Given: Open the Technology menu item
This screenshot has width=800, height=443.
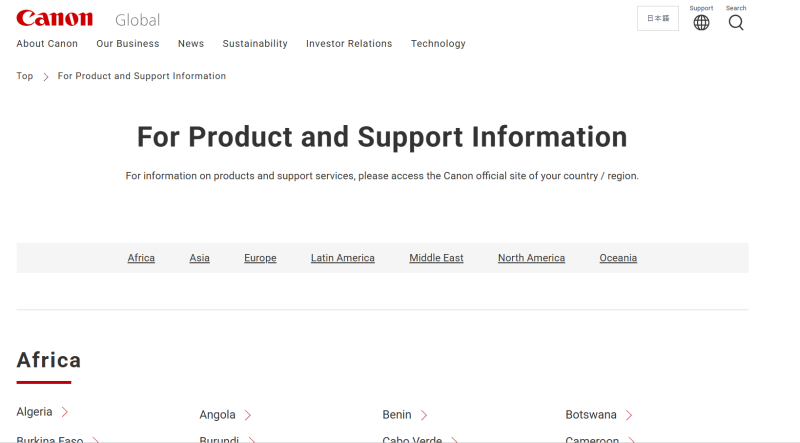Looking at the screenshot, I should click(x=438, y=44).
